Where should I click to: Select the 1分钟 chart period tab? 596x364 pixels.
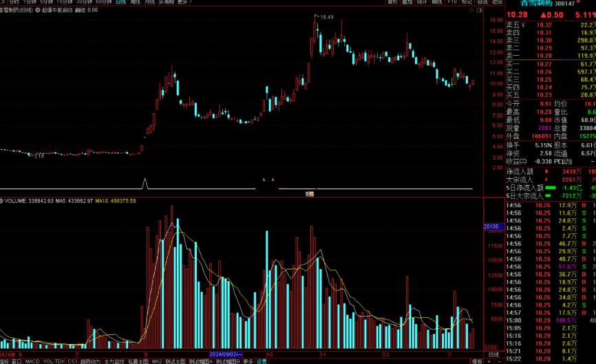click(x=30, y=2)
